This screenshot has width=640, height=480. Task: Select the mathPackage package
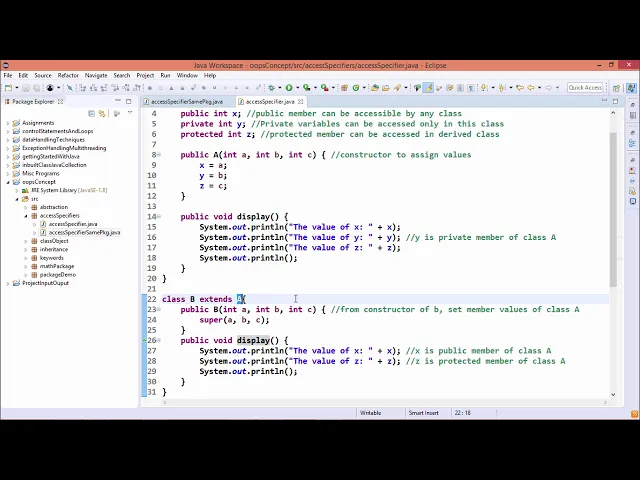pos(57,267)
